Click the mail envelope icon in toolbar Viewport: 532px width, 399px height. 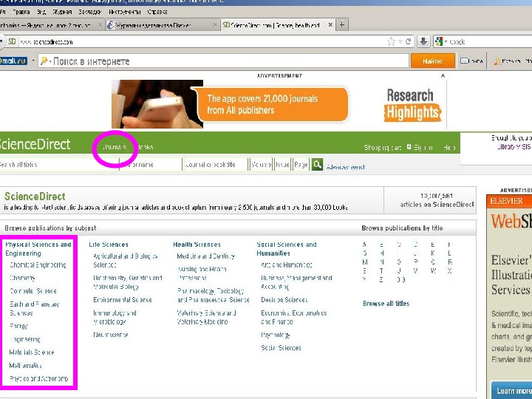[464, 61]
